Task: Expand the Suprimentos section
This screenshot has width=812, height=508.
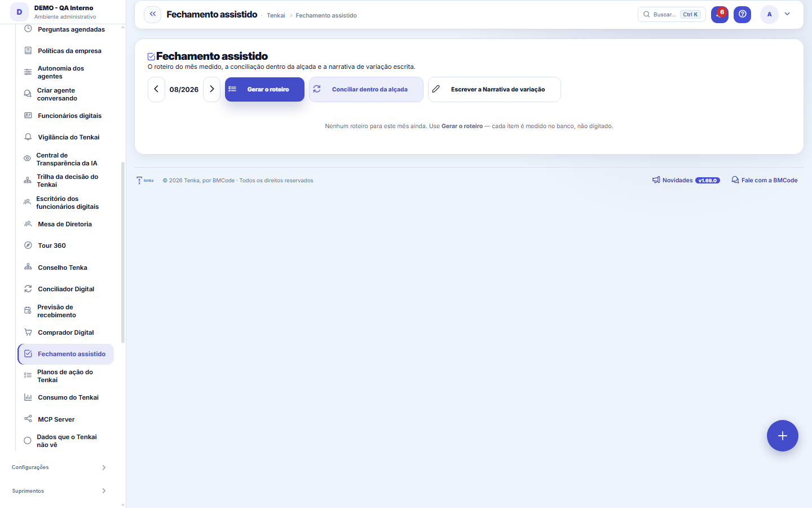Action: [x=59, y=491]
